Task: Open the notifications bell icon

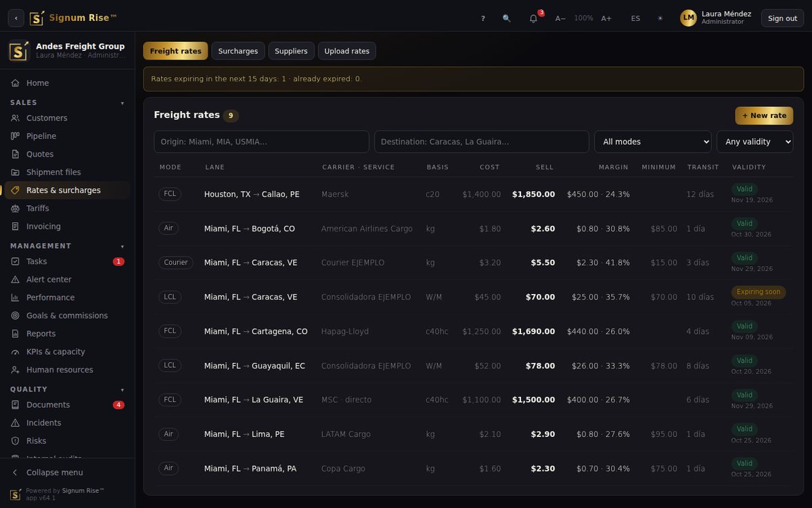Action: pos(533,18)
